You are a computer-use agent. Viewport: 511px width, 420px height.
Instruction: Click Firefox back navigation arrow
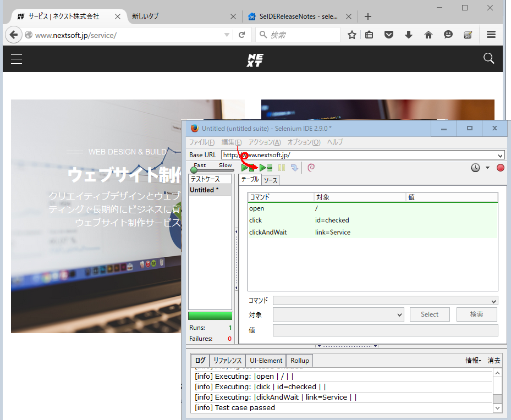click(13, 35)
